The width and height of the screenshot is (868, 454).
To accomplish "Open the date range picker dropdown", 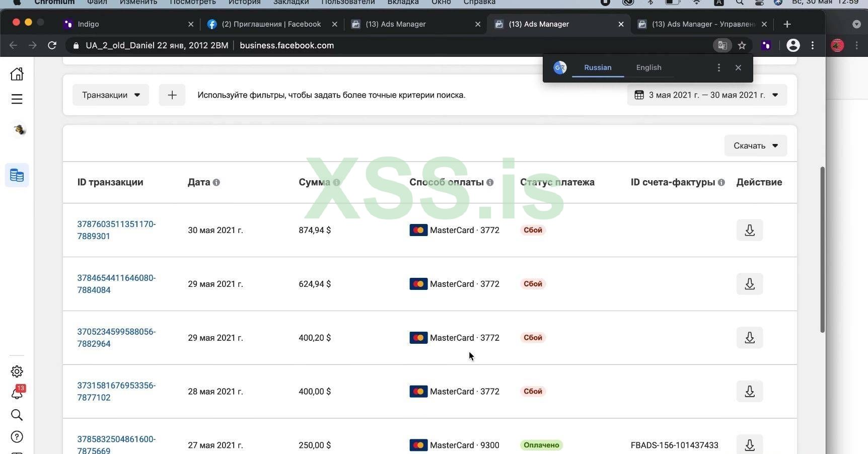I will [707, 95].
